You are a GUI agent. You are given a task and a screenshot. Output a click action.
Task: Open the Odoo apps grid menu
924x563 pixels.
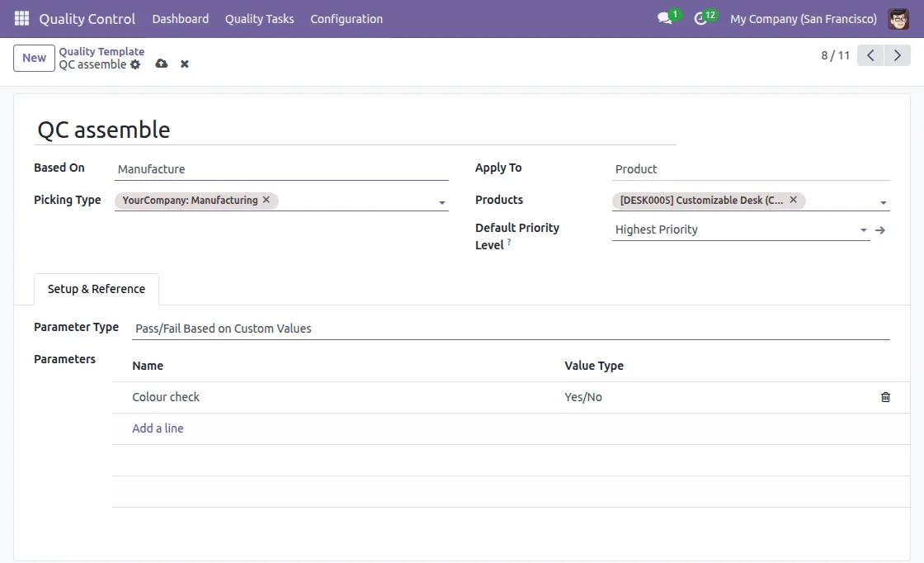tap(21, 18)
